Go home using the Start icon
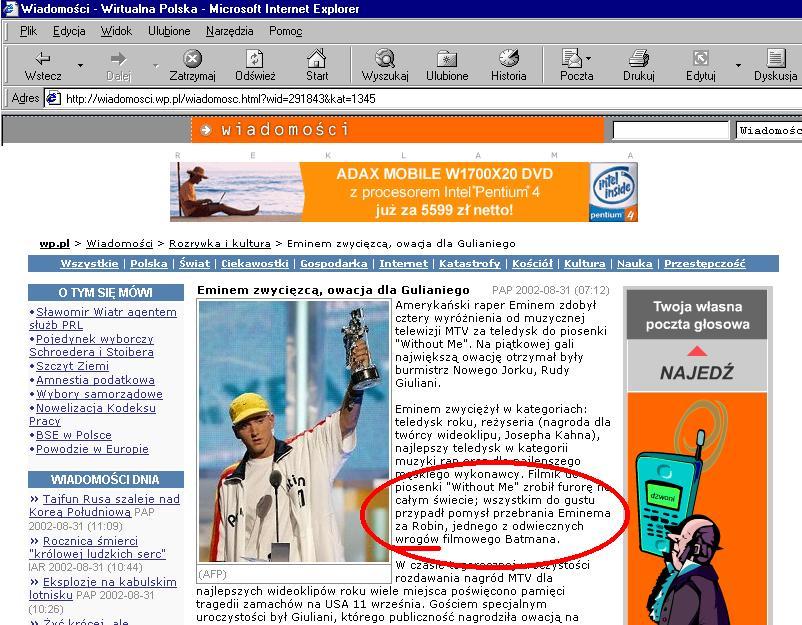The width and height of the screenshot is (802, 625). [x=317, y=58]
